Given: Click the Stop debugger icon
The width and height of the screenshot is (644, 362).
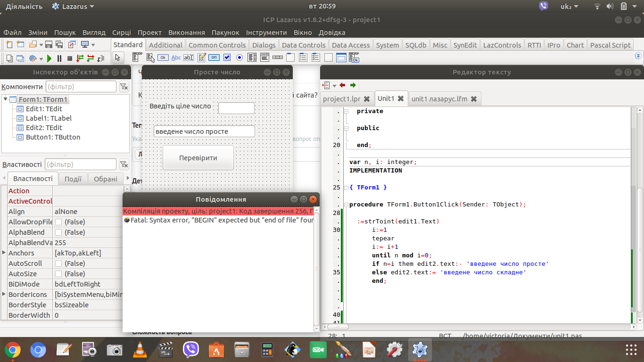Looking at the screenshot, I should click(69, 58).
